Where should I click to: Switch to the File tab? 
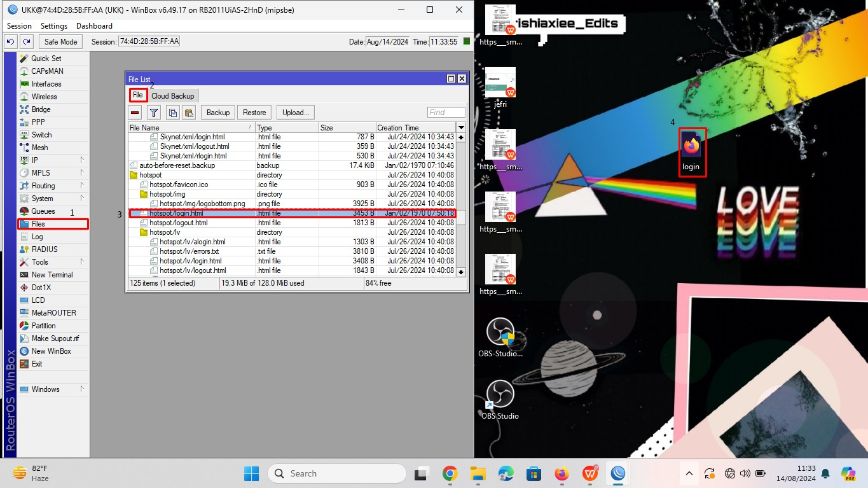pyautogui.click(x=138, y=95)
